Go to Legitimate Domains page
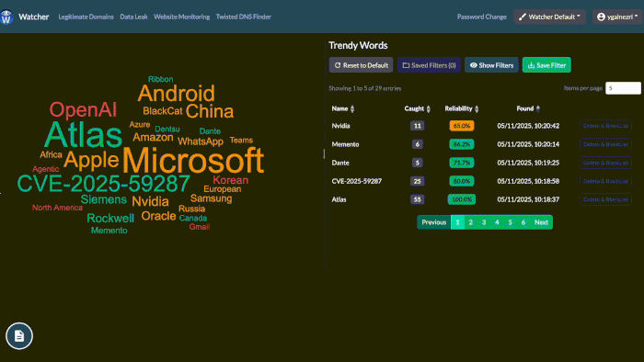Viewport: 644px width, 362px height. (86, 17)
